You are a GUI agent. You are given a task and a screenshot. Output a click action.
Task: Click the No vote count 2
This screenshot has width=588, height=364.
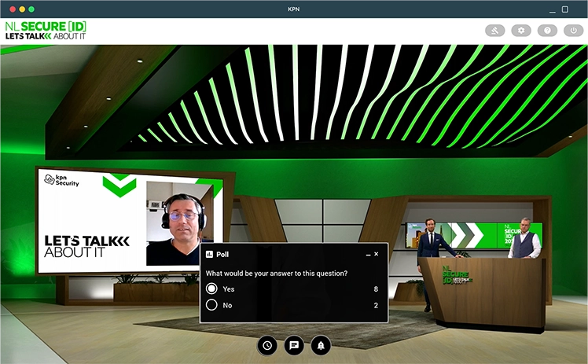[376, 305]
